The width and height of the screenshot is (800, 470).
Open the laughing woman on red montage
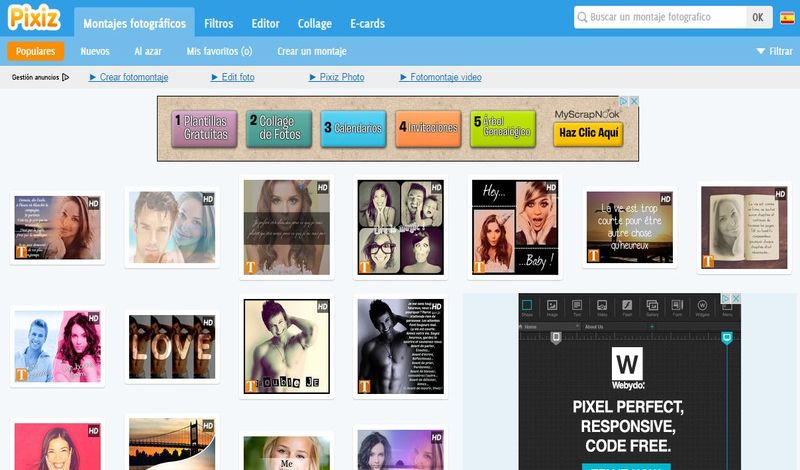pyautogui.click(x=58, y=445)
